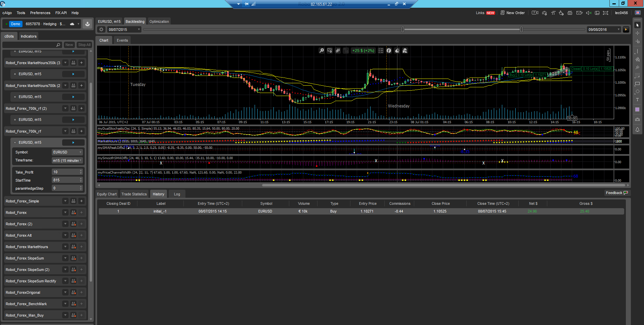The width and height of the screenshot is (644, 325).
Task: Open the Trade Statistics tab
Action: [134, 194]
